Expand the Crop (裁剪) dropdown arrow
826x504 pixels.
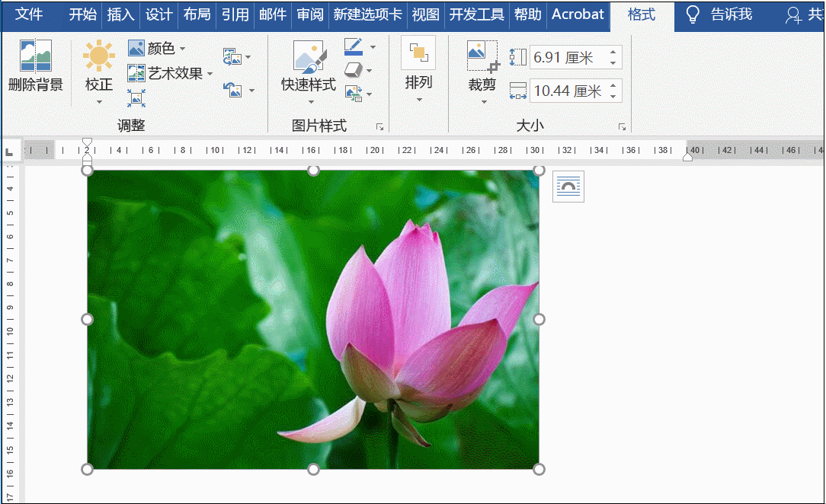point(484,101)
